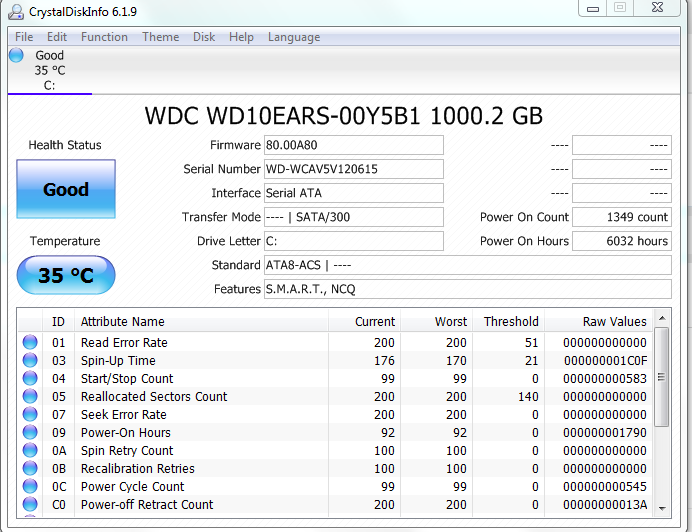The height and width of the screenshot is (532, 692).
Task: Select the Spin Retry Count attribute name
Action: [x=127, y=451]
